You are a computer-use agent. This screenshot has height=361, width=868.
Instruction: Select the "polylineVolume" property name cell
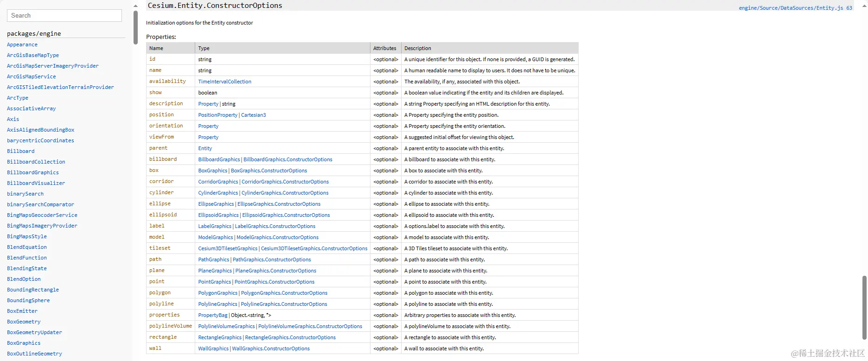(x=171, y=326)
